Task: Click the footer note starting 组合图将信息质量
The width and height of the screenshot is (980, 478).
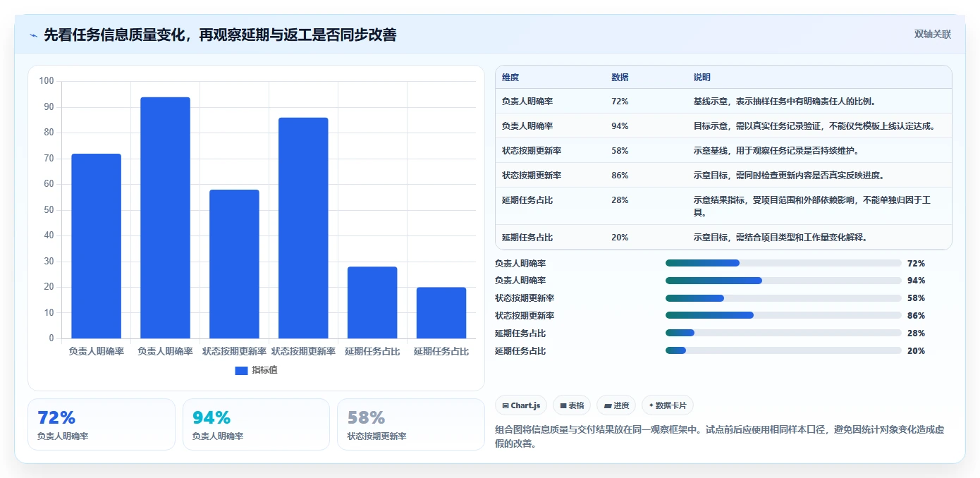Action: pos(720,436)
